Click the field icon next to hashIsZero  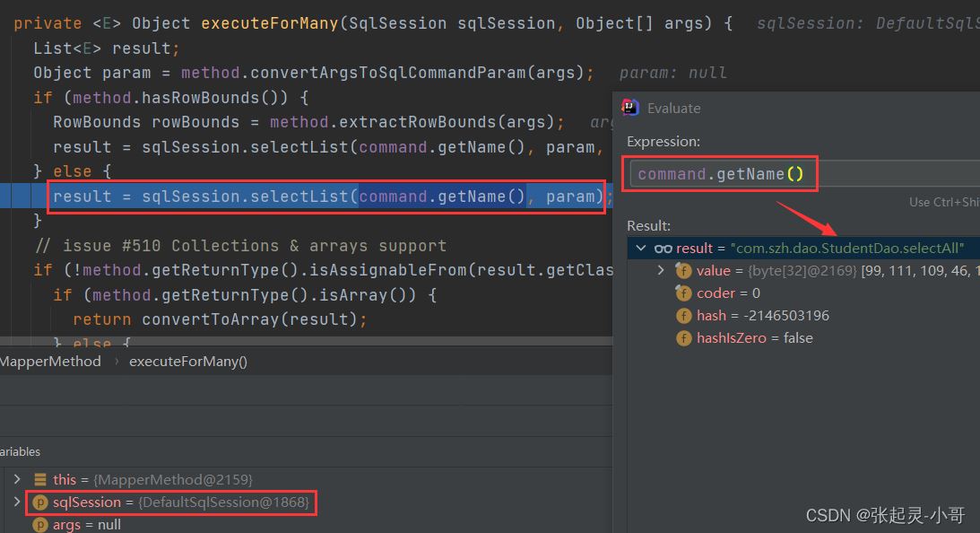[x=683, y=337]
